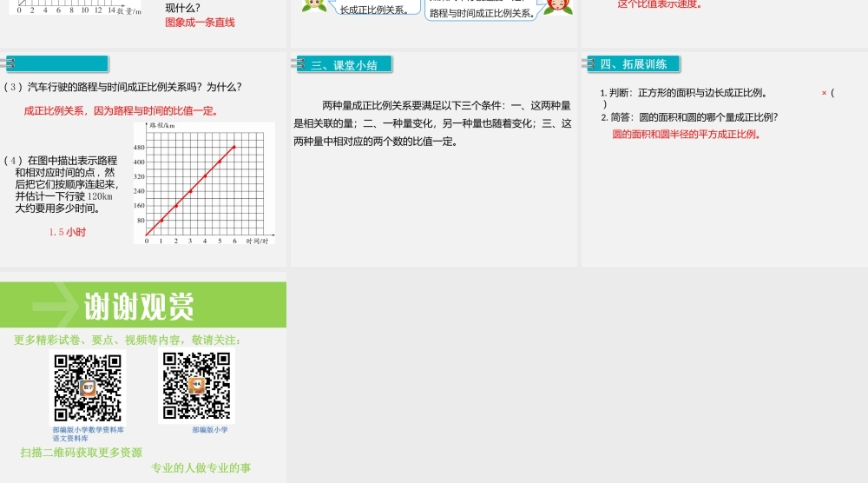Click the arrow graphic in the green banner

[x=55, y=305]
